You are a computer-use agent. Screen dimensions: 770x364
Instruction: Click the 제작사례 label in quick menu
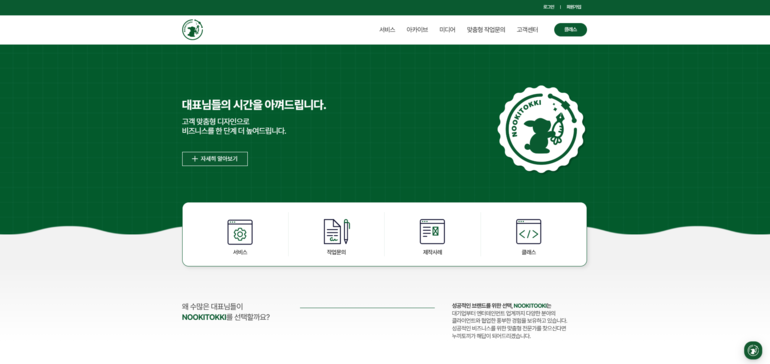(x=432, y=252)
